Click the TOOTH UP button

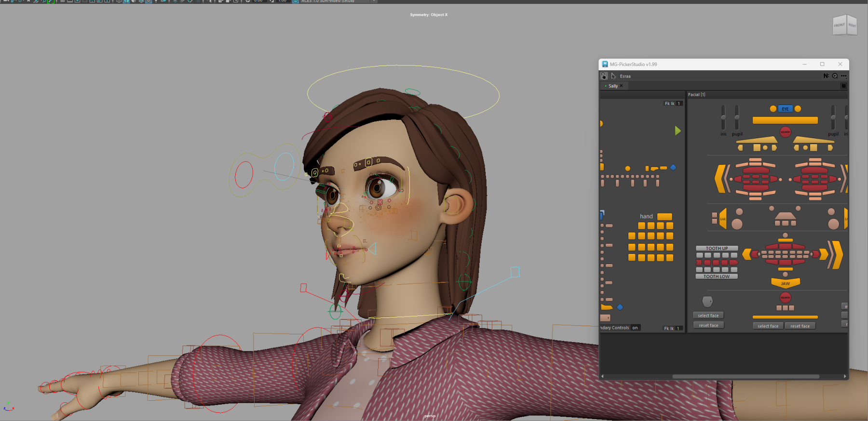point(717,249)
